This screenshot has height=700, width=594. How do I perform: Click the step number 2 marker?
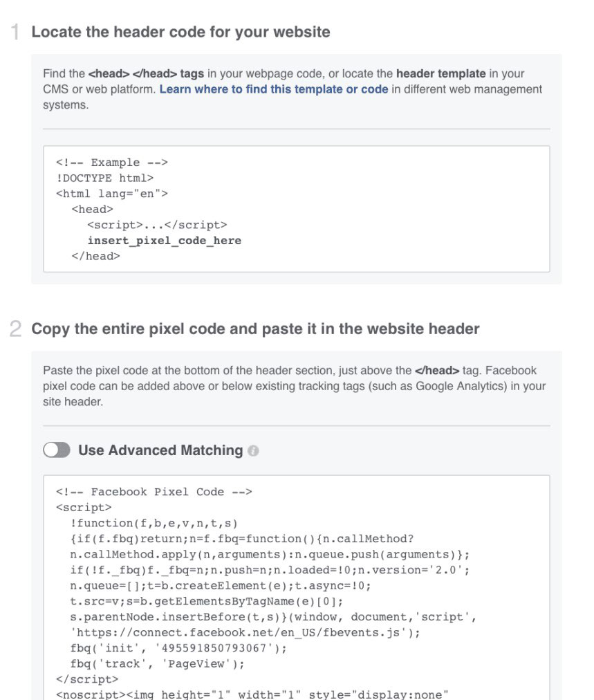point(15,329)
